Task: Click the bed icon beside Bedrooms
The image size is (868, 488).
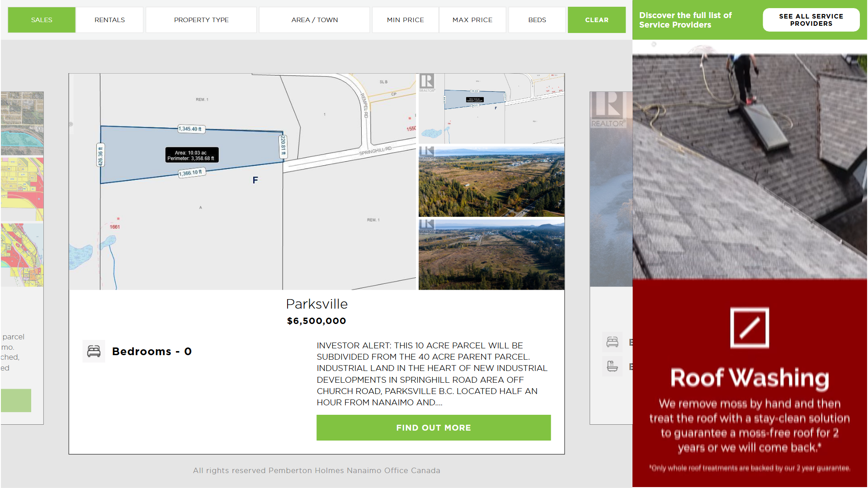Action: coord(94,351)
